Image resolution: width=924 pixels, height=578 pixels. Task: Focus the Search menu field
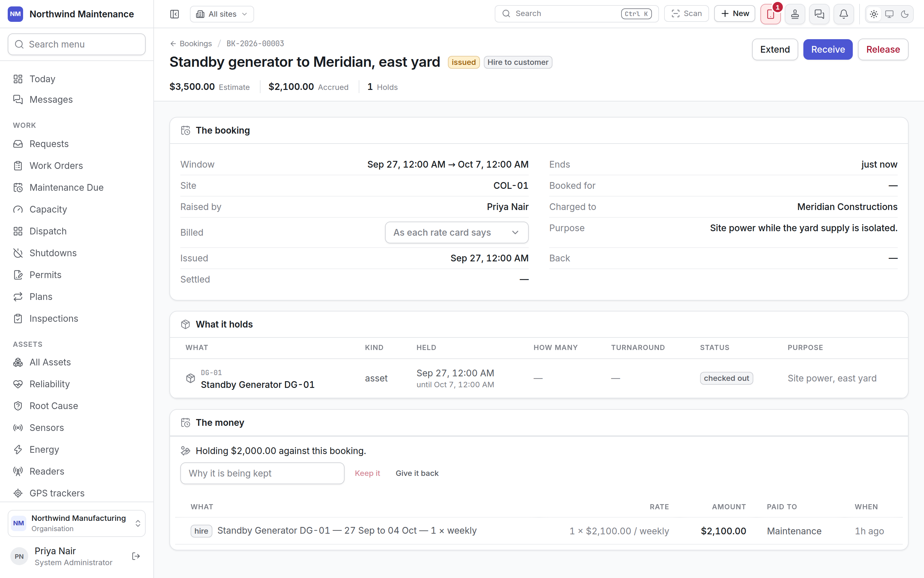77,44
